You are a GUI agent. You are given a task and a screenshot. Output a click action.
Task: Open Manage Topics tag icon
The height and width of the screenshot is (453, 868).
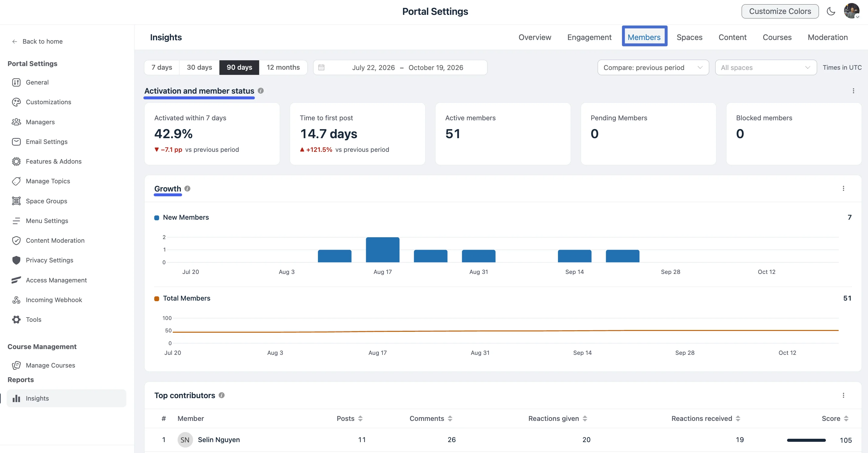click(x=16, y=181)
